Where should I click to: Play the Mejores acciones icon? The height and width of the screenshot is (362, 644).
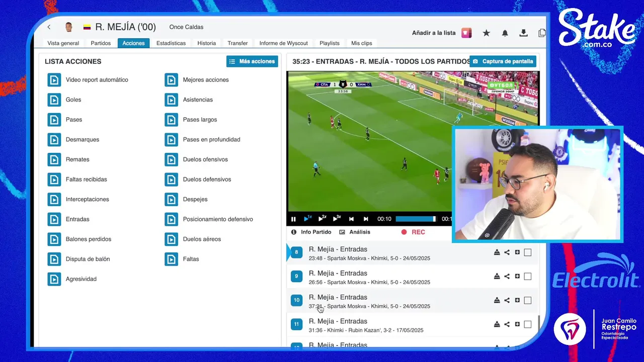[171, 80]
